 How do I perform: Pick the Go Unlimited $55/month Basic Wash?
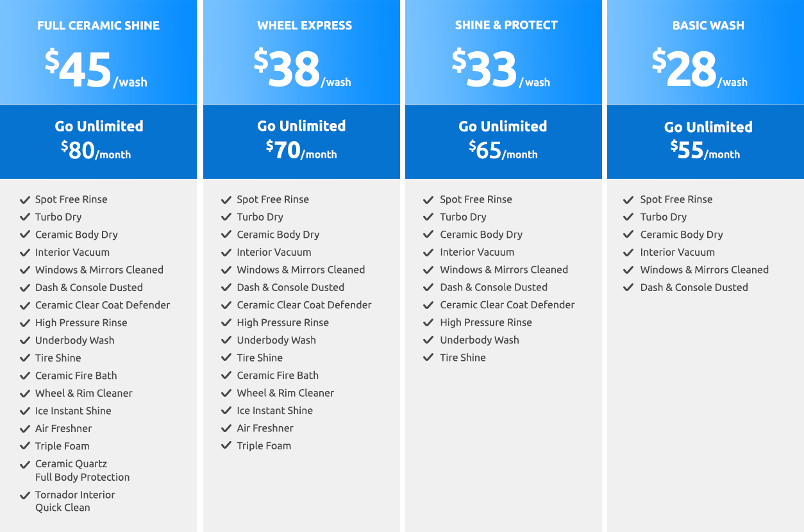point(705,141)
